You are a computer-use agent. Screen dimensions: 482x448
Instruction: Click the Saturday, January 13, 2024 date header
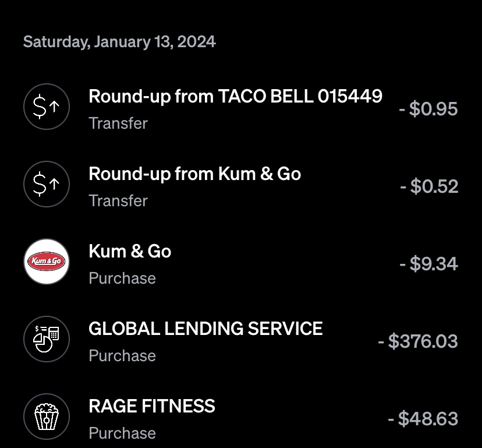point(119,42)
